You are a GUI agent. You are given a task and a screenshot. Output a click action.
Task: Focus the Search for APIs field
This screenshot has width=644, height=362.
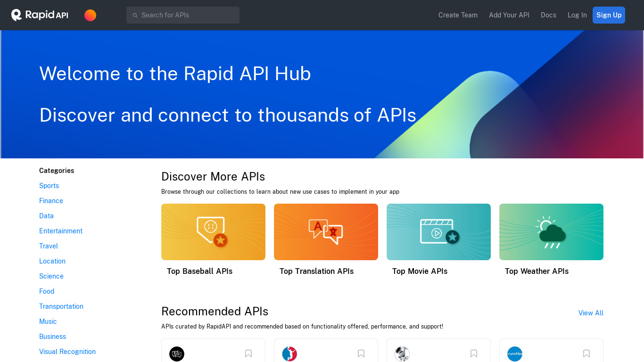tap(183, 15)
